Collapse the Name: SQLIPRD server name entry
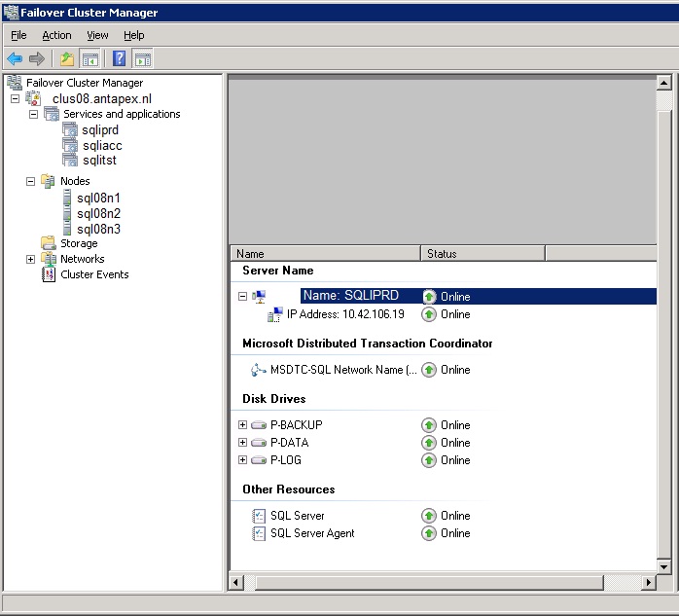Screen dimensions: 679x616 (x=242, y=296)
